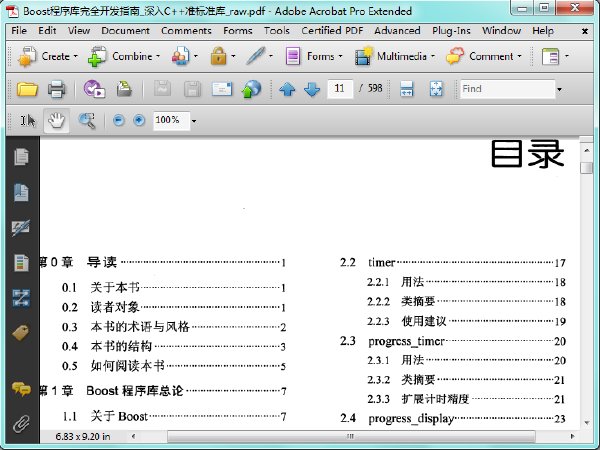
Task: Open the Tags panel in sidebar
Action: point(21,333)
